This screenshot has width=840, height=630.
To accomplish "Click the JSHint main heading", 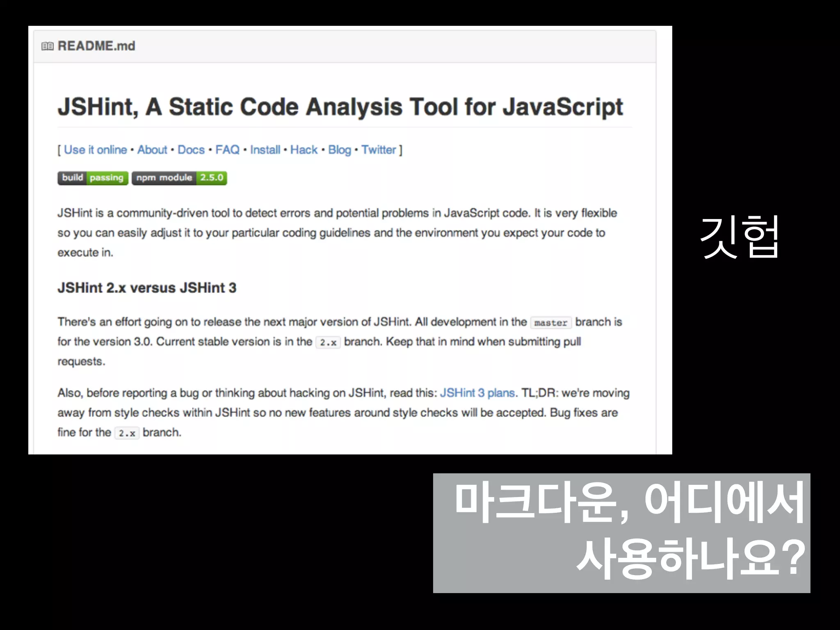I will point(340,107).
